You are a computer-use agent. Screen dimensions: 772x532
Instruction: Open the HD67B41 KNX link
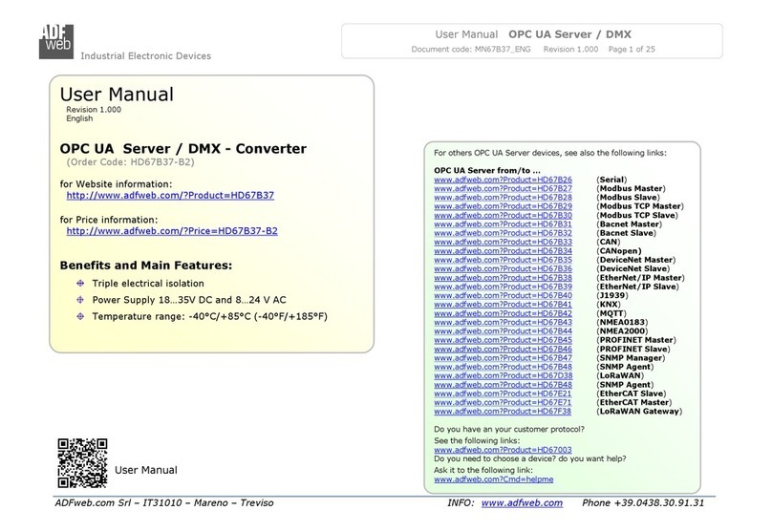coord(503,304)
